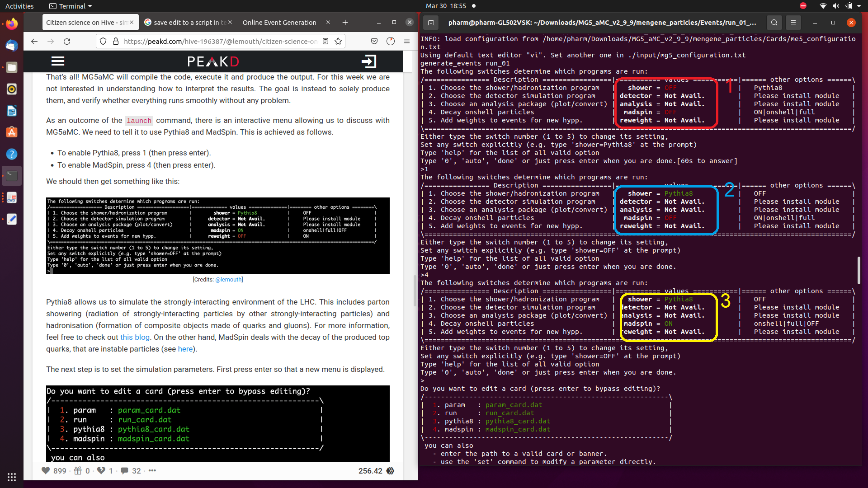Close the Online Event Generation tab
This screenshot has height=488, width=868.
[328, 22]
